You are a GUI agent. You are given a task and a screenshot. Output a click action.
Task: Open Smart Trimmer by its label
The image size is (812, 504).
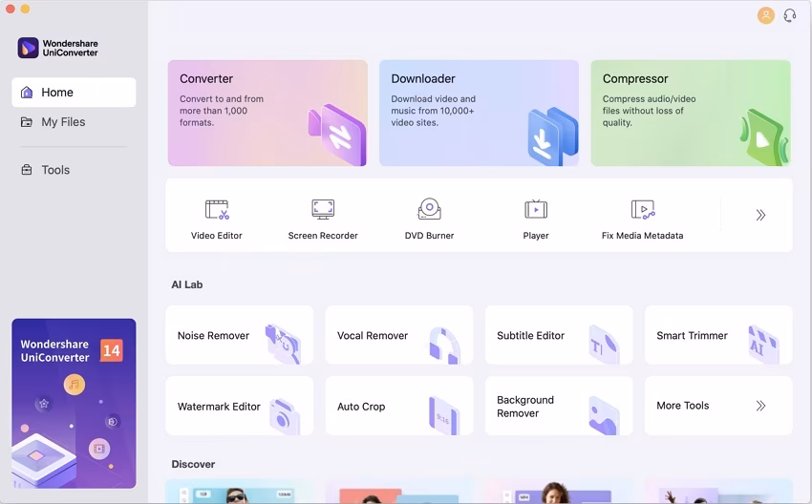pos(692,335)
